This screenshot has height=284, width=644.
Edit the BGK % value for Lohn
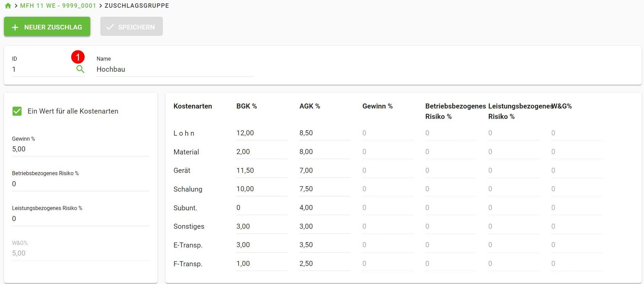(x=261, y=133)
